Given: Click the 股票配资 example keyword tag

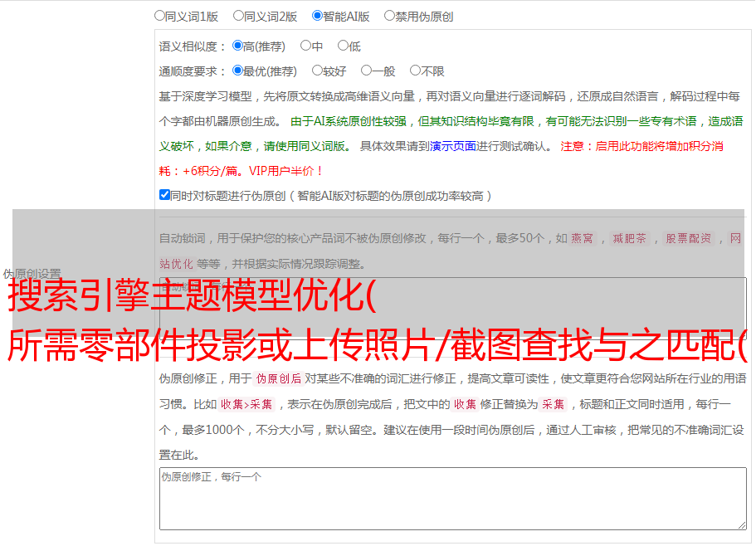Looking at the screenshot, I should (x=689, y=239).
